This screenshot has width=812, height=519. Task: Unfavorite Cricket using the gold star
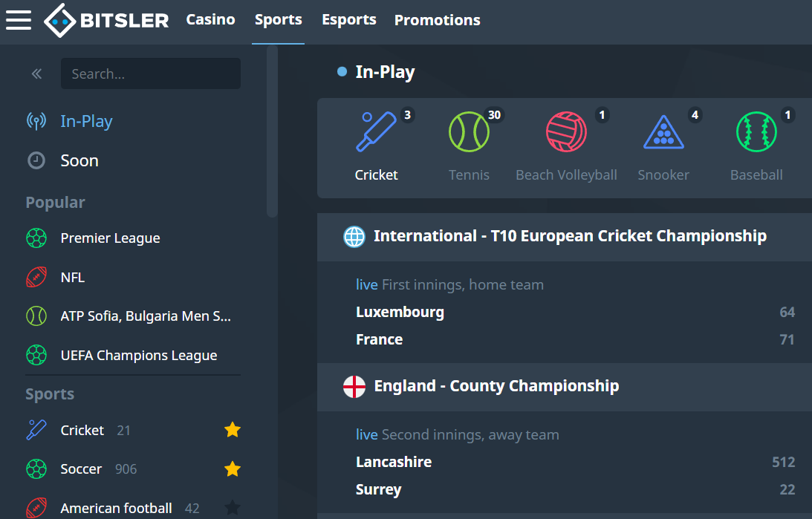pyautogui.click(x=233, y=430)
